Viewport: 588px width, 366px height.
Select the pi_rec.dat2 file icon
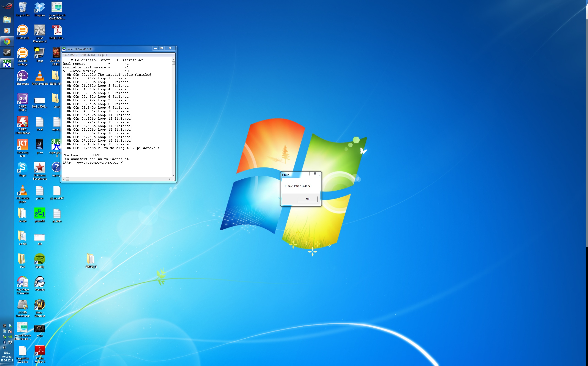57,192
